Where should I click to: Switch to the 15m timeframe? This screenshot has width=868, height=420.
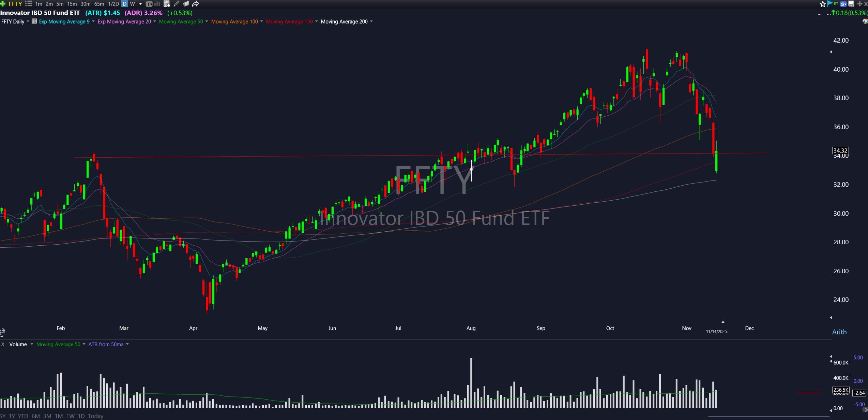coord(72,4)
